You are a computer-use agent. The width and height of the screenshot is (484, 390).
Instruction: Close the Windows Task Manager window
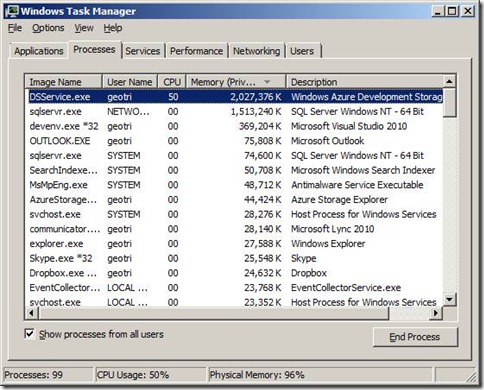tap(468, 11)
